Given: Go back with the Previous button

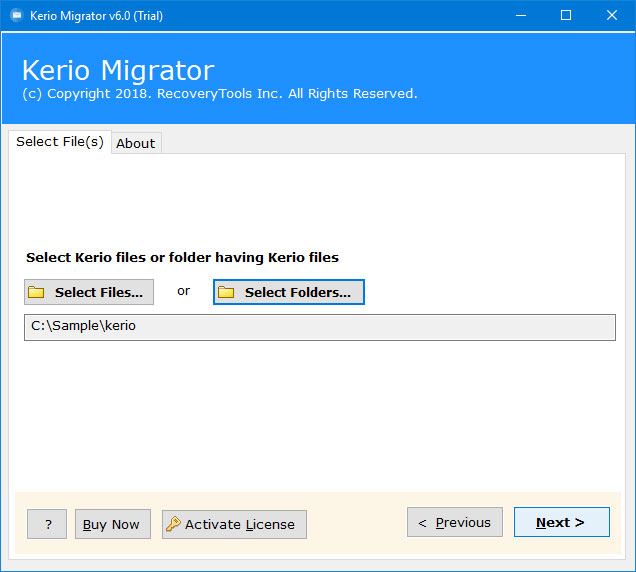Looking at the screenshot, I should [x=455, y=522].
